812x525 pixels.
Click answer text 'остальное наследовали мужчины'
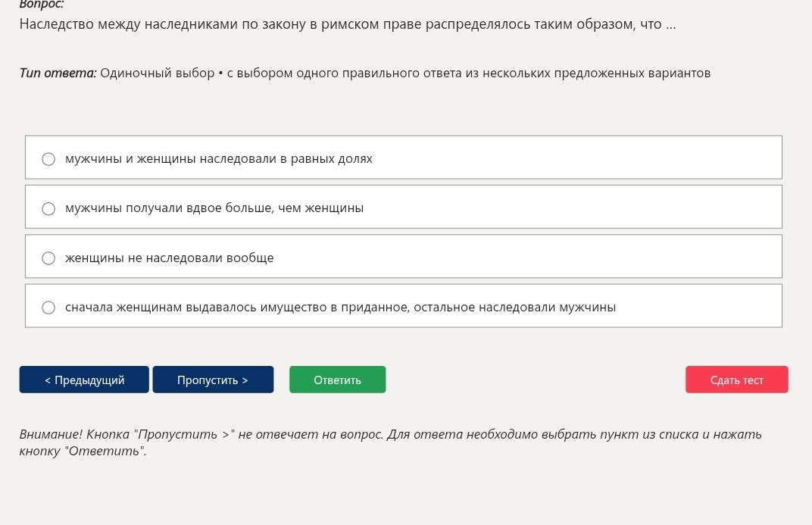pos(515,307)
